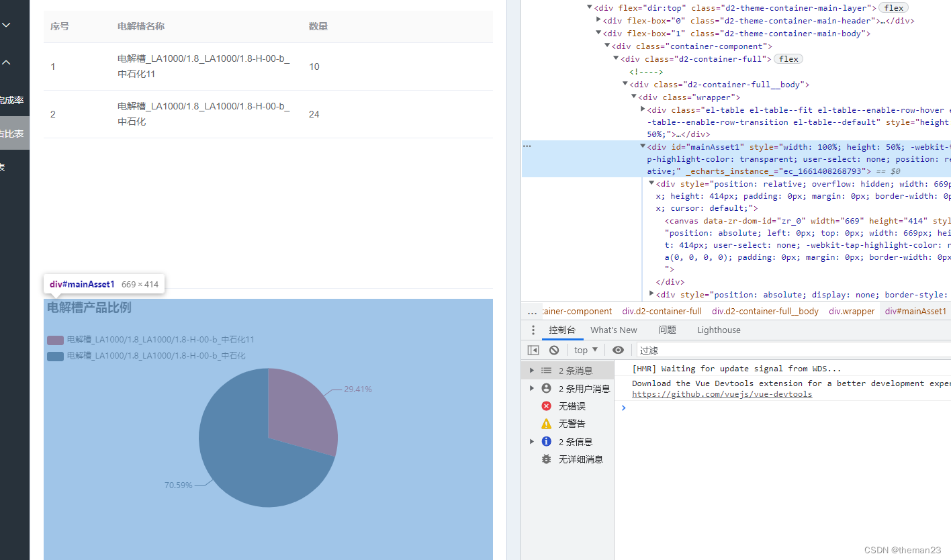Click the quantity cell 24
The width and height of the screenshot is (951, 560).
point(314,114)
